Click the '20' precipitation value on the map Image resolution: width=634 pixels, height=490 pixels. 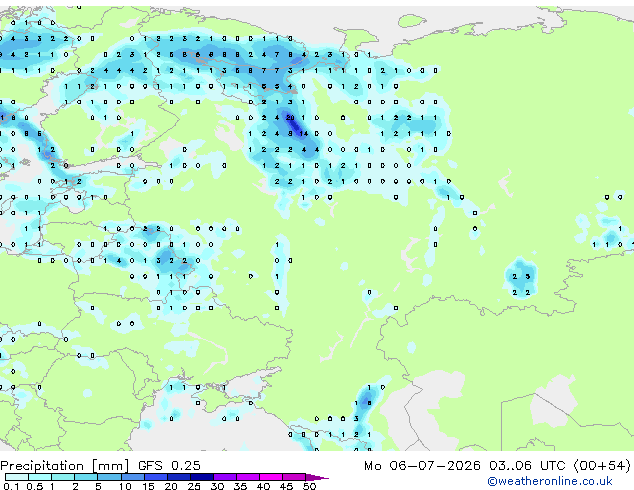[290, 118]
